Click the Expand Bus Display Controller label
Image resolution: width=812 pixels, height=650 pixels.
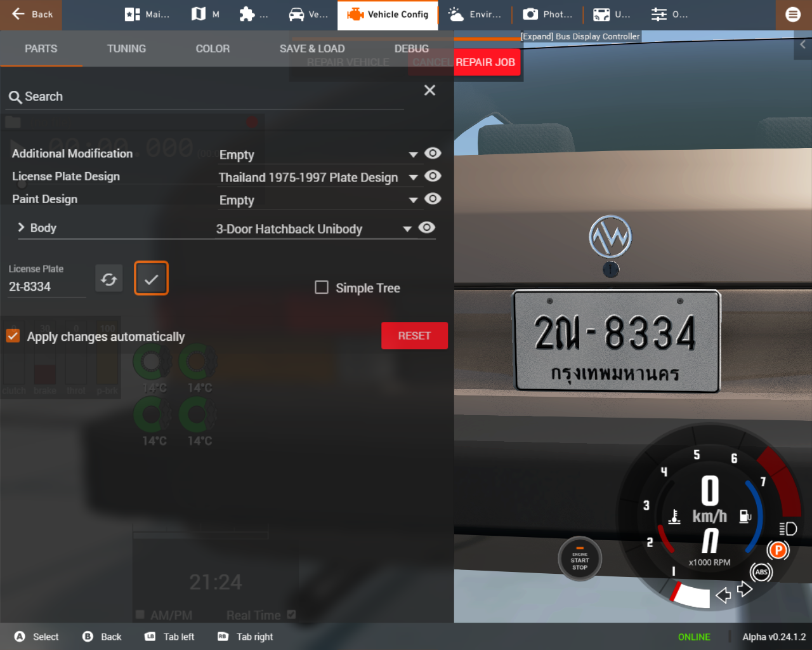click(x=580, y=37)
